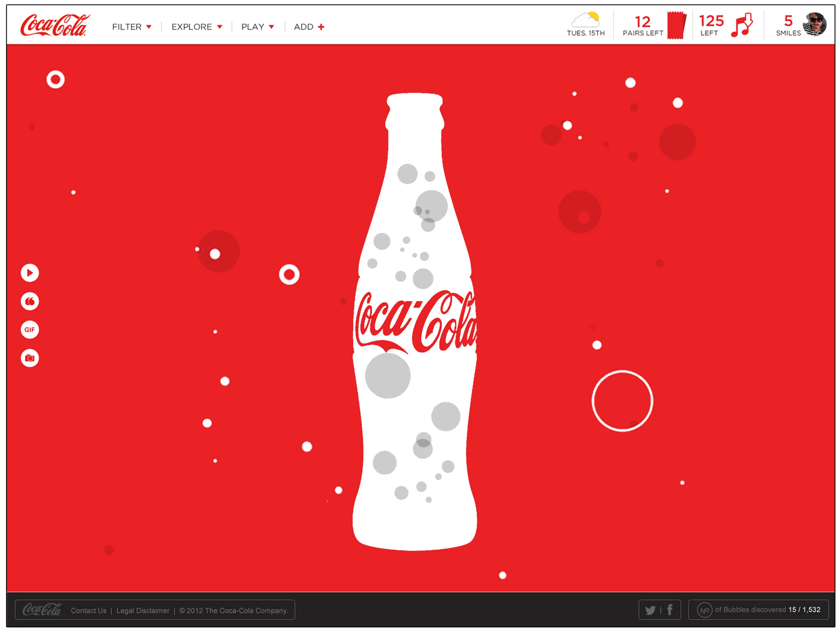Image resolution: width=840 pixels, height=632 pixels.
Task: Click the ADD plus menu item
Action: 309,27
